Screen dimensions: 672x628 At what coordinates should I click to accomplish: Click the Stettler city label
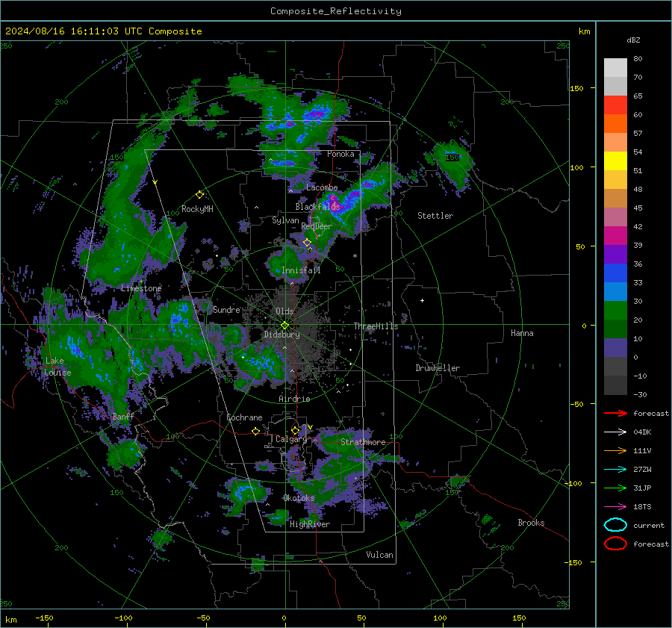click(x=435, y=216)
